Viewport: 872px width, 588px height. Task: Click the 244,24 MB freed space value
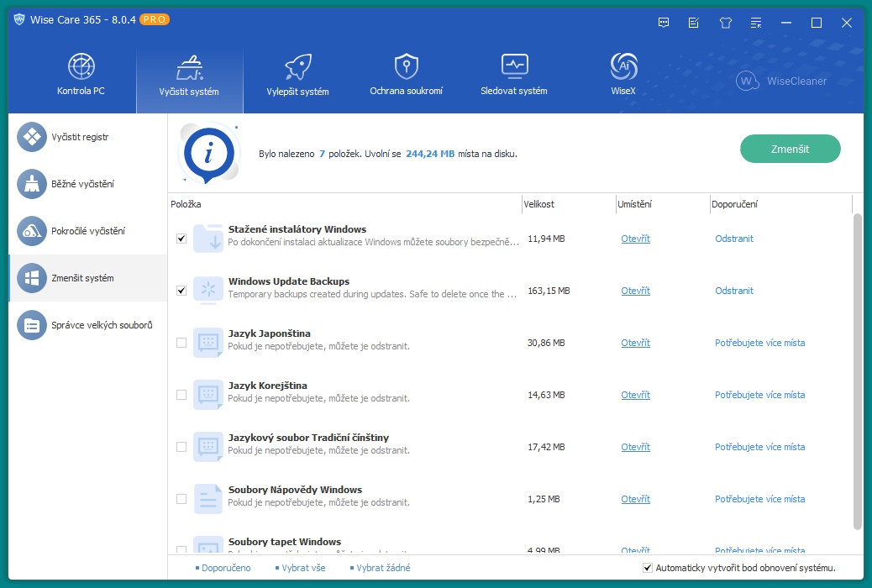[430, 154]
